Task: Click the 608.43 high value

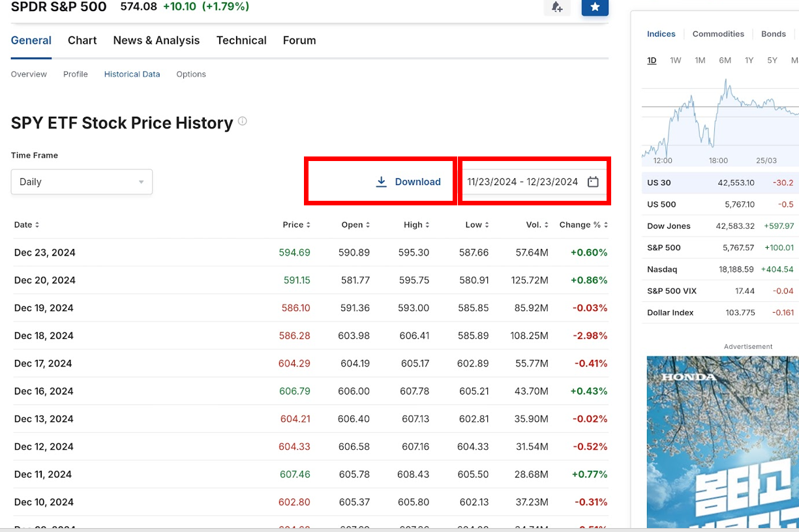Action: [x=414, y=474]
